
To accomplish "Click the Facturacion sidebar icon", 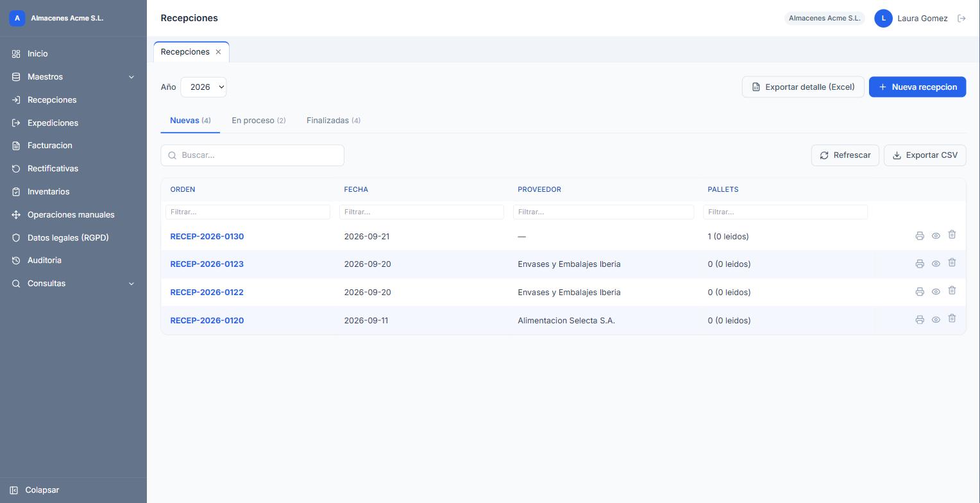I will pyautogui.click(x=16, y=146).
